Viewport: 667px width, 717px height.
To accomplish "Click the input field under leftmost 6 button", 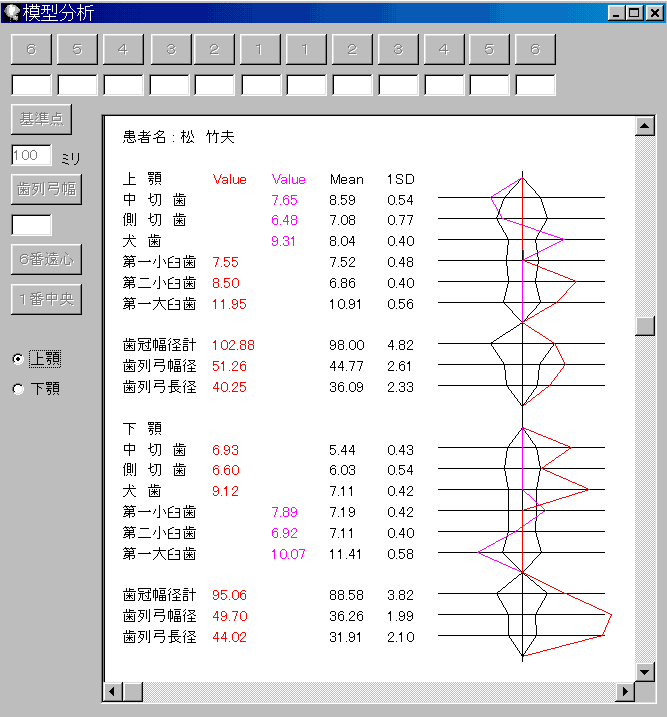I will point(31,85).
